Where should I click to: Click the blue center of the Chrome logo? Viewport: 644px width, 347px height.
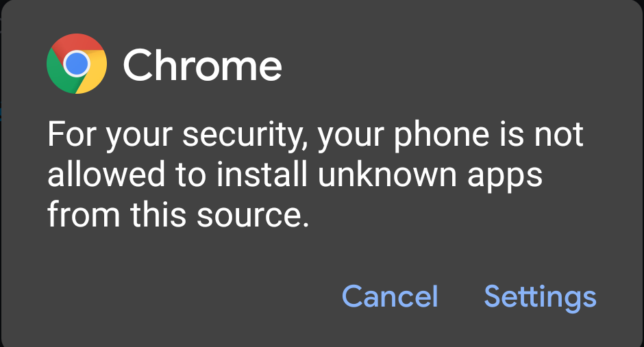pyautogui.click(x=76, y=64)
